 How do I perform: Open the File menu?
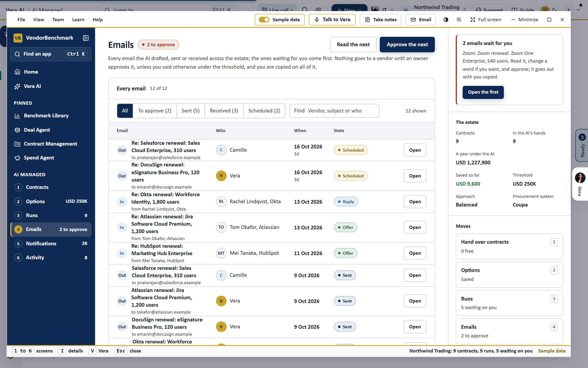21,20
